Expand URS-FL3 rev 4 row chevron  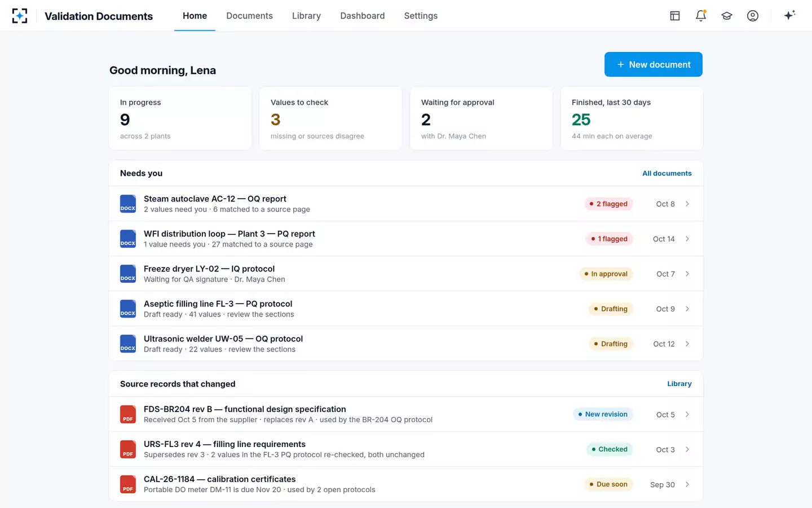(687, 449)
